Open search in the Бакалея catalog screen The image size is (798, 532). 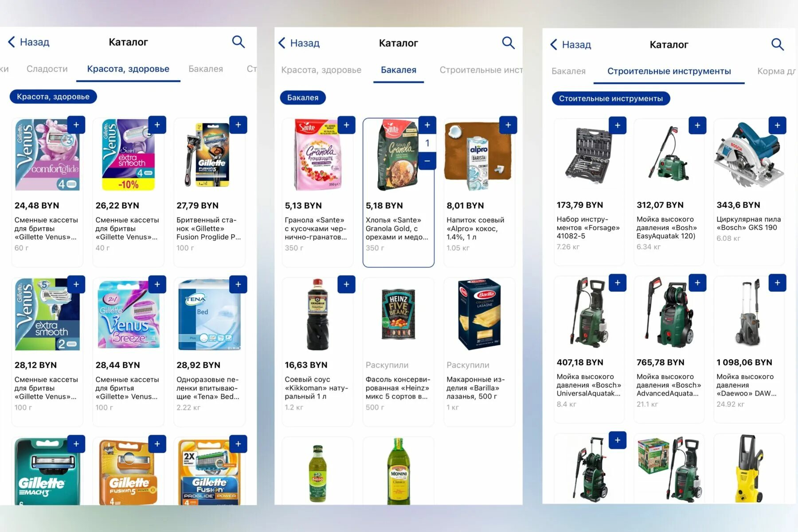coord(508,43)
